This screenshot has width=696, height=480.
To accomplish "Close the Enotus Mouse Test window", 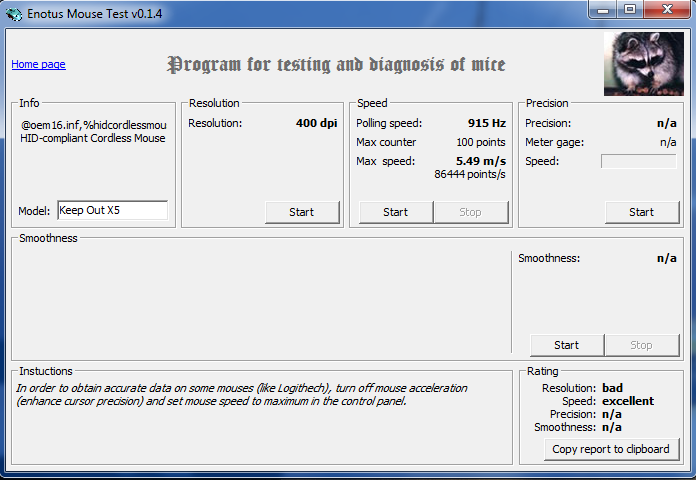I will [x=667, y=10].
